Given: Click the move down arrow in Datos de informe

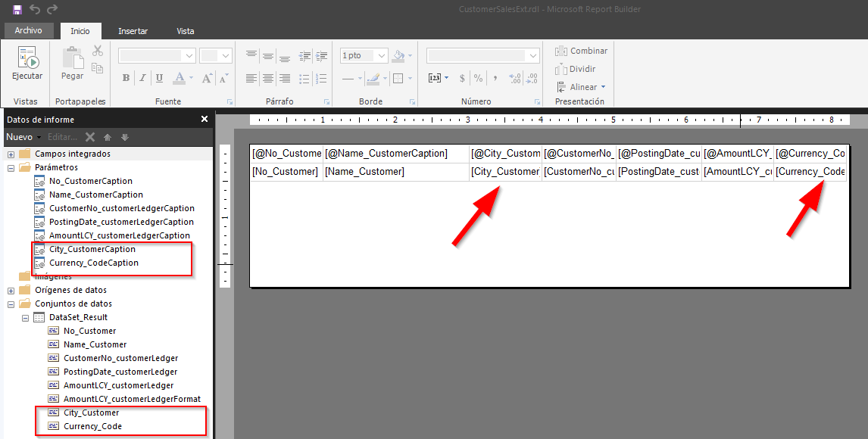Looking at the screenshot, I should click(x=124, y=137).
